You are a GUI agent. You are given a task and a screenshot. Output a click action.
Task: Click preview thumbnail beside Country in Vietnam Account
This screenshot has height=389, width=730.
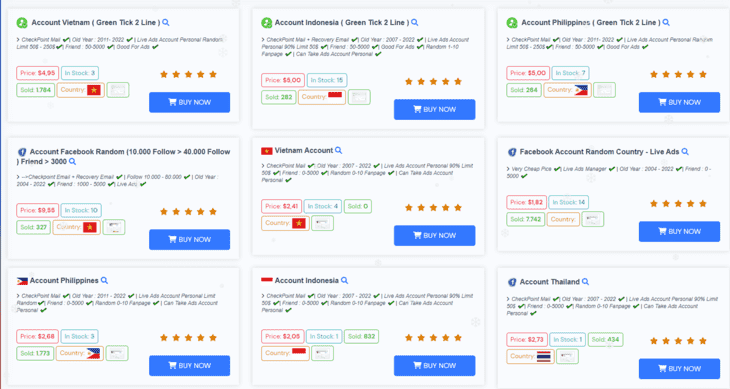click(x=322, y=223)
